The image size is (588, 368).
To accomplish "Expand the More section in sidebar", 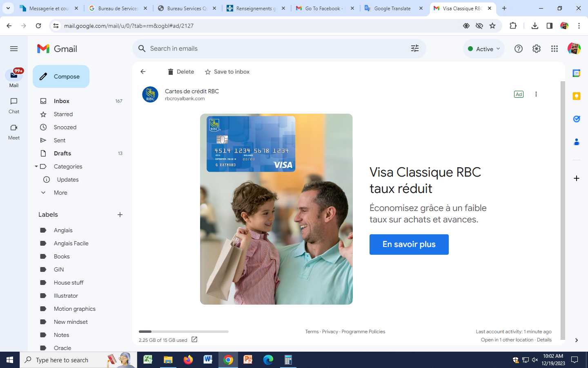I will pos(60,193).
